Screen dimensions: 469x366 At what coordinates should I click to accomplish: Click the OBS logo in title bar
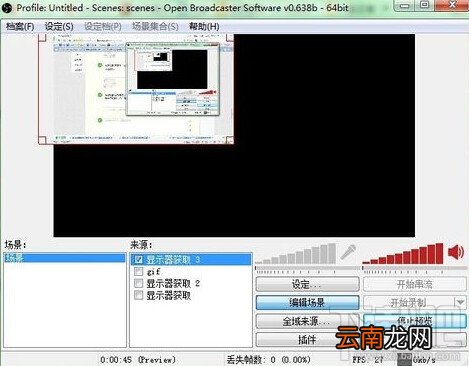coord(7,7)
